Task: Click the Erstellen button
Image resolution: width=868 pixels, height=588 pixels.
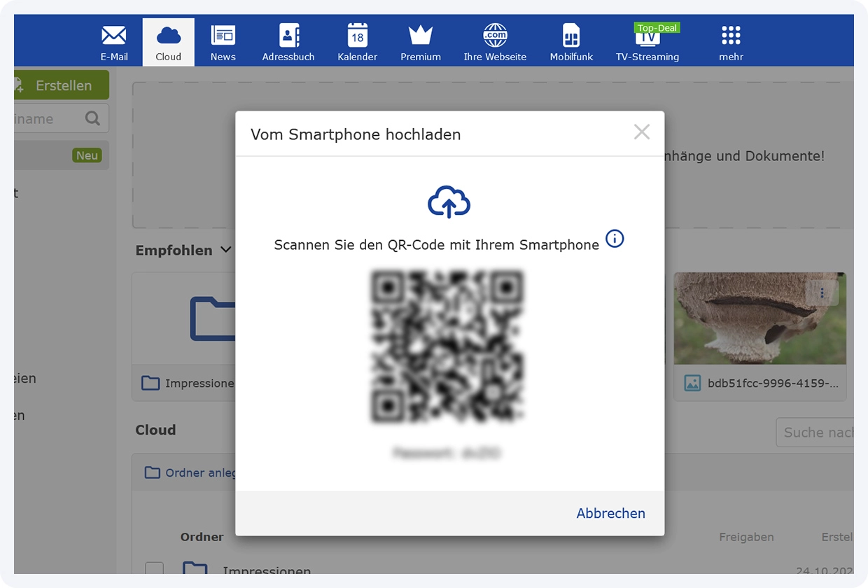Action: click(62, 85)
